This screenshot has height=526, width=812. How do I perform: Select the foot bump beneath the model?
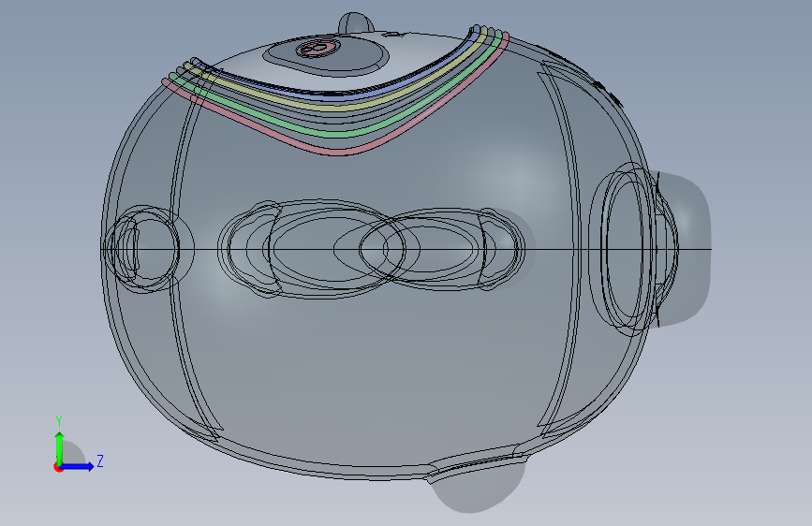(474, 487)
